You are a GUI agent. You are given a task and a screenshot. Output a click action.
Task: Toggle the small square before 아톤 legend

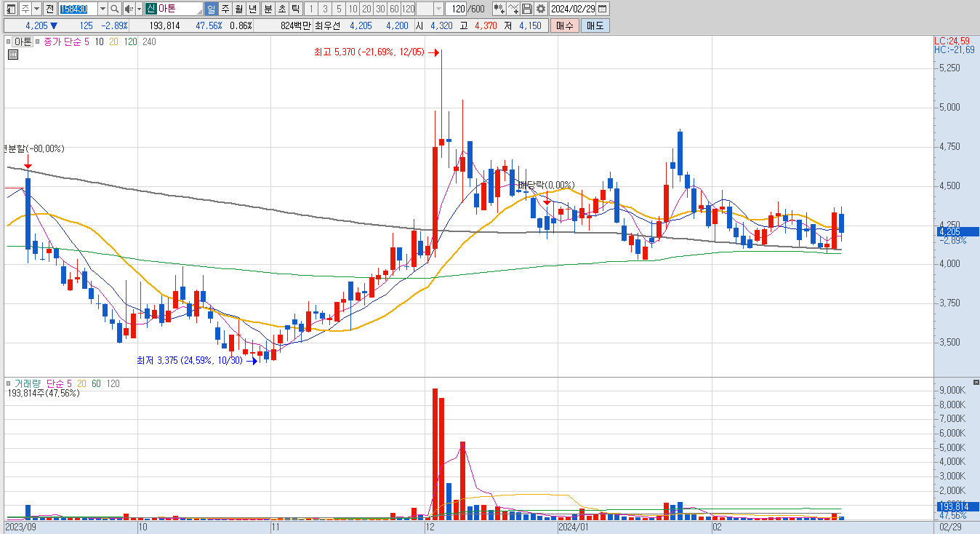(9, 42)
